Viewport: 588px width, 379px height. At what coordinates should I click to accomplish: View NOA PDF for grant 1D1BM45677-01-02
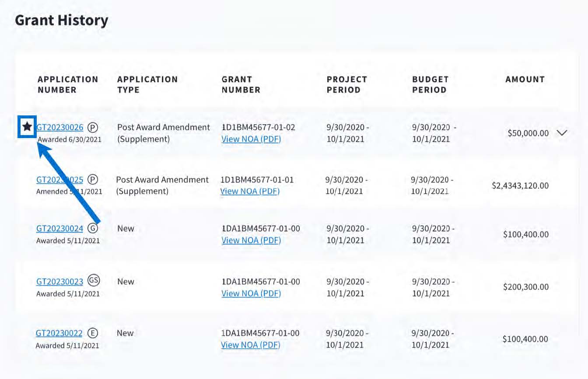251,139
